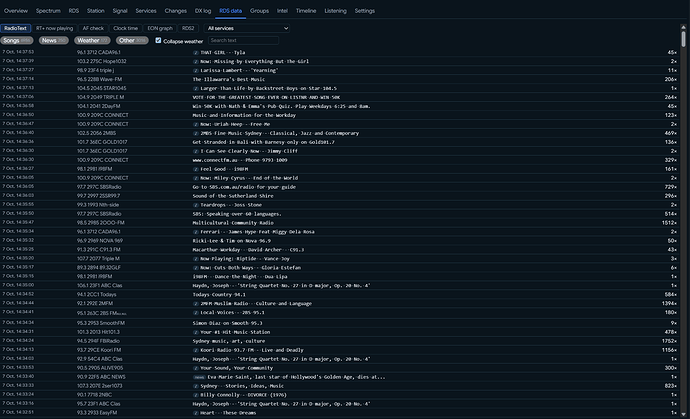Open the Groups tab
Viewport: 690px width, 419px height.
259,11
